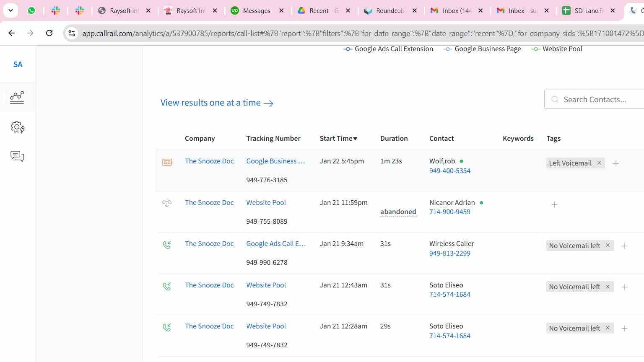Screen dimensions: 644x362
Task: Click the Nicanor Adrian contact name
Action: pyautogui.click(x=452, y=202)
